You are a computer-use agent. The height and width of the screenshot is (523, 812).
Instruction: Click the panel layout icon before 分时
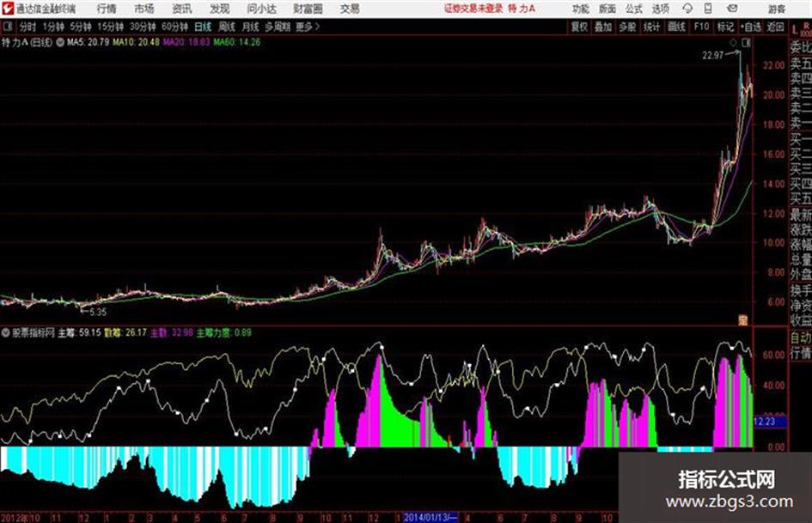[x=7, y=27]
